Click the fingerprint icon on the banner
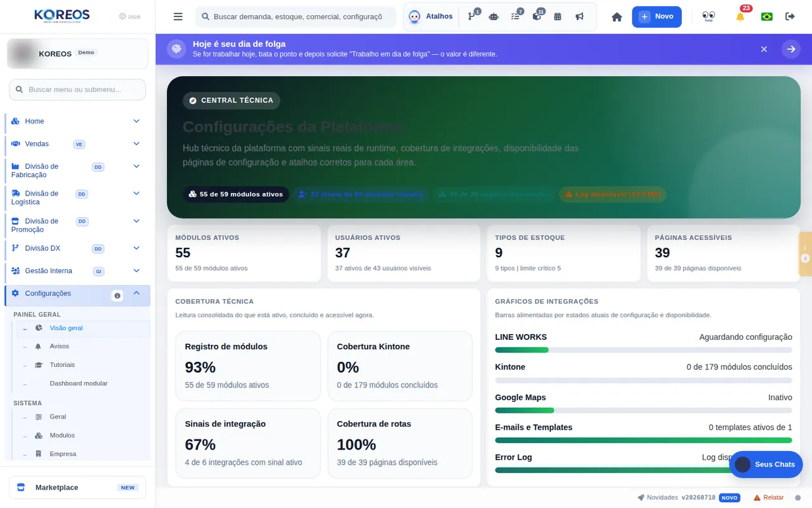 (x=176, y=49)
